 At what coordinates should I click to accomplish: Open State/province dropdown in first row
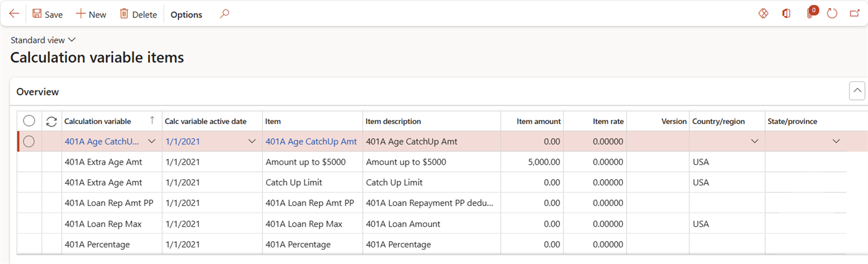point(836,141)
